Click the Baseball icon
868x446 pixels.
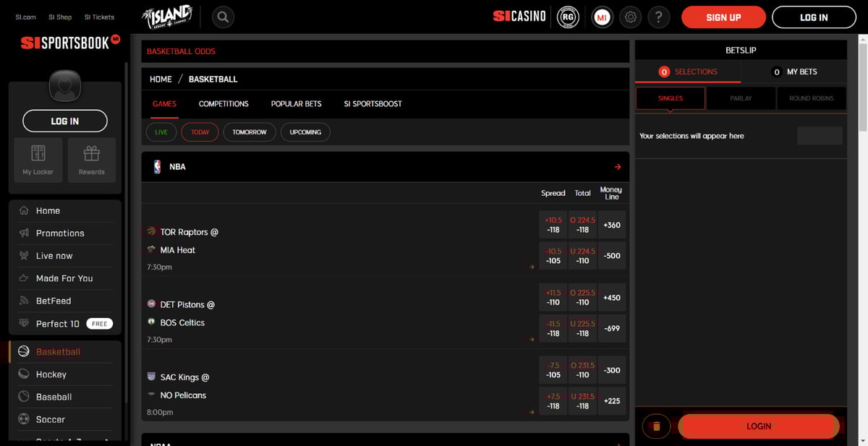point(23,397)
